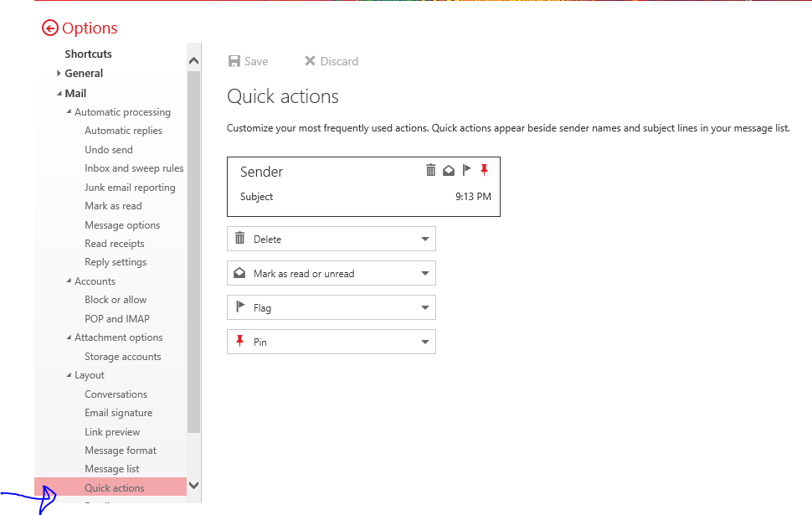The height and width of the screenshot is (515, 812).
Task: Click the Discard X icon
Action: click(310, 61)
